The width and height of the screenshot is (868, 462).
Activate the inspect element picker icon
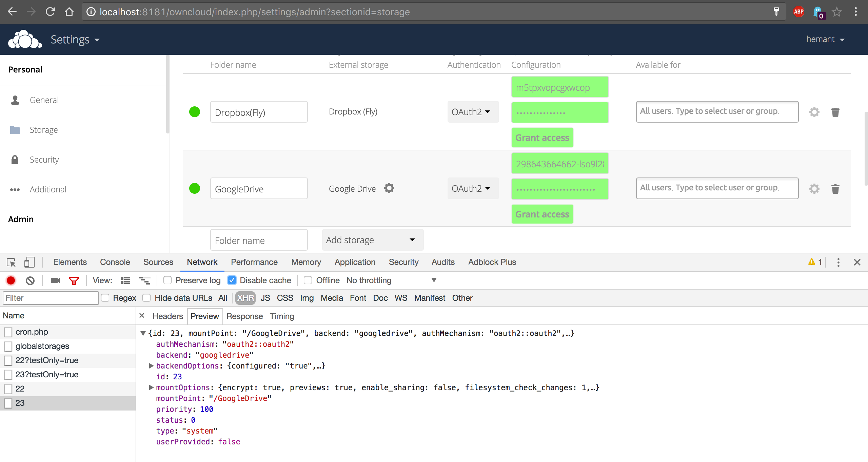(x=11, y=262)
